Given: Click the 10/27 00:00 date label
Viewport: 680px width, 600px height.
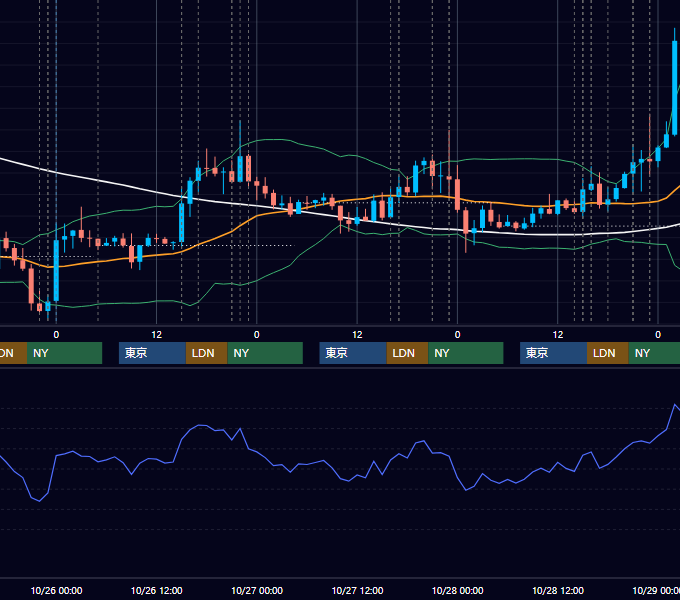Looking at the screenshot, I should [257, 590].
